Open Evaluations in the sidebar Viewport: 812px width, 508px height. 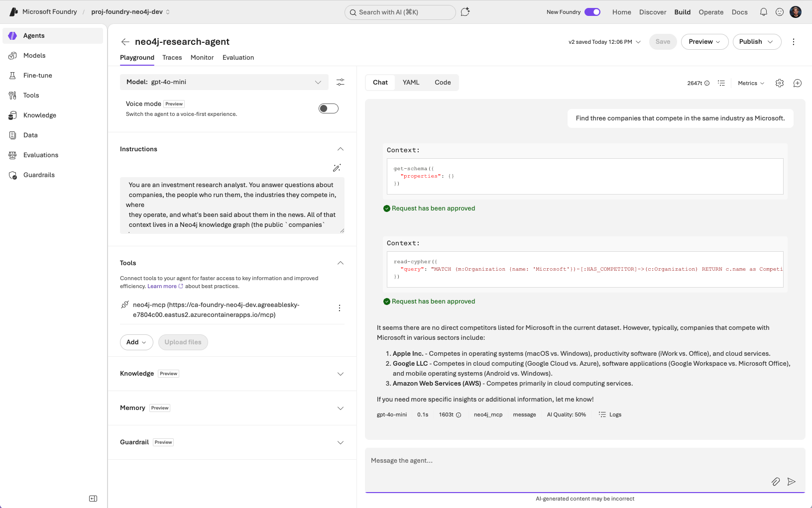53,155
